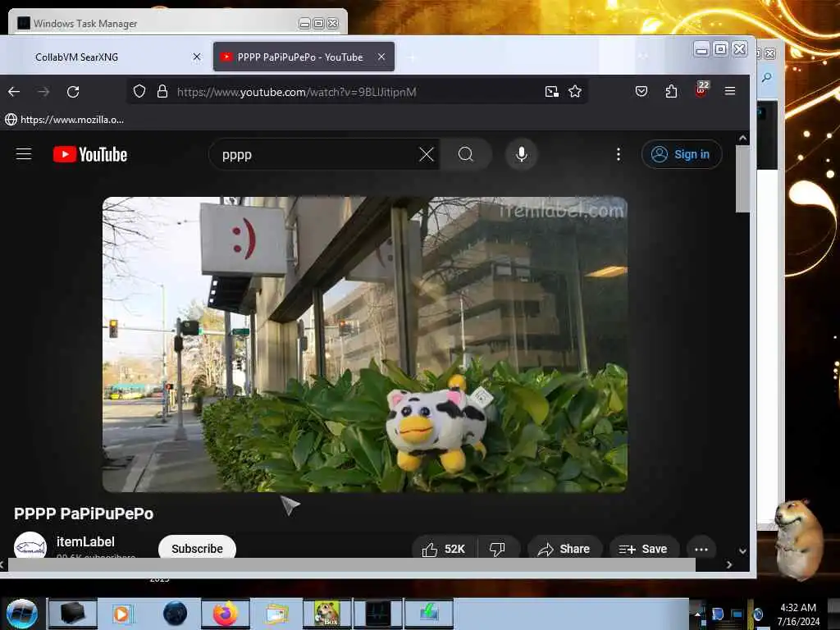Open the Pocket save icon

(x=641, y=92)
